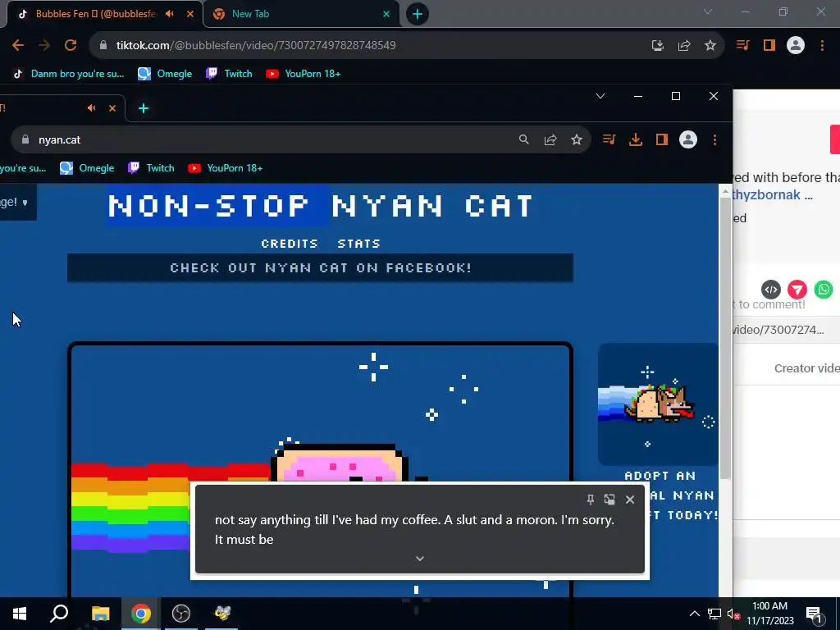Open install app icon in TikTok address bar

tap(657, 46)
